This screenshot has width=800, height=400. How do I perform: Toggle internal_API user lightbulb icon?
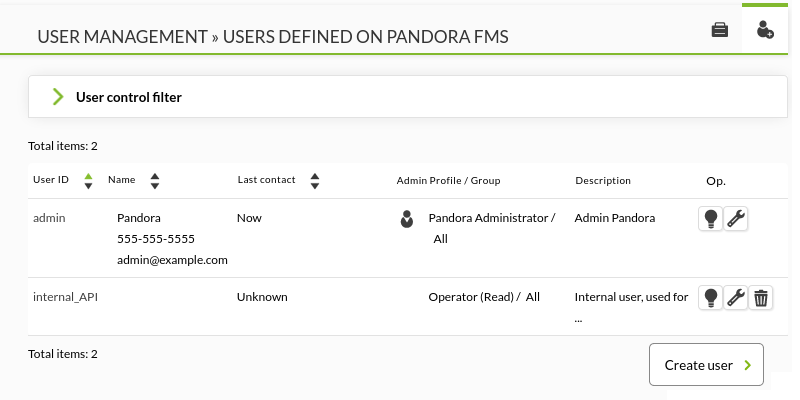(x=710, y=297)
